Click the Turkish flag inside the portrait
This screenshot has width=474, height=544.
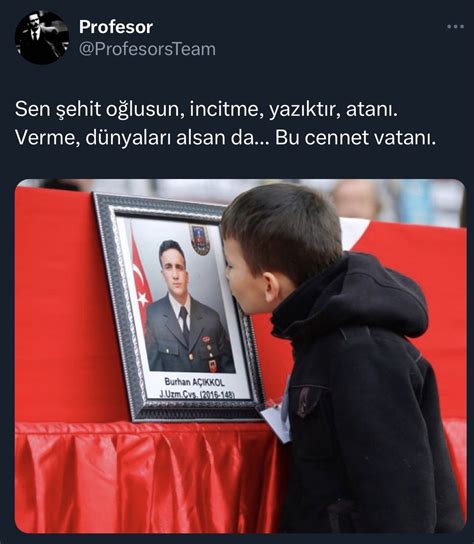click(x=140, y=281)
